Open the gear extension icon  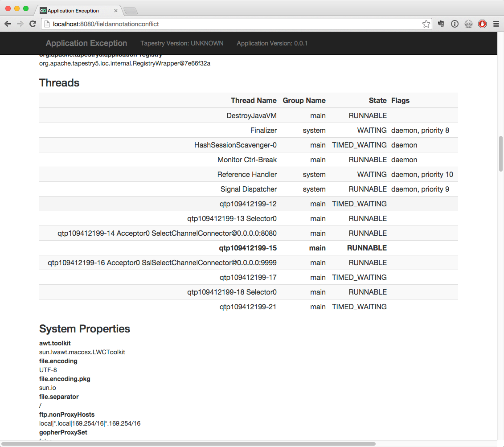(x=468, y=24)
